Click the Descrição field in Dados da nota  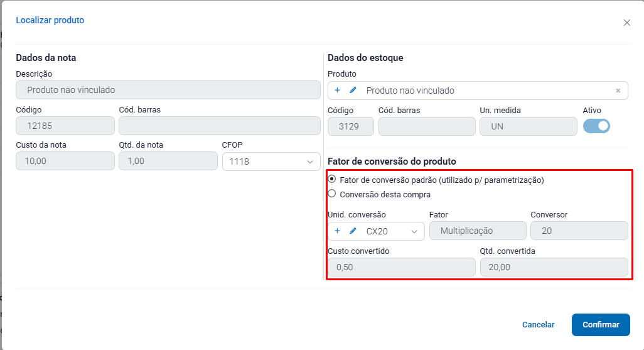pos(168,90)
